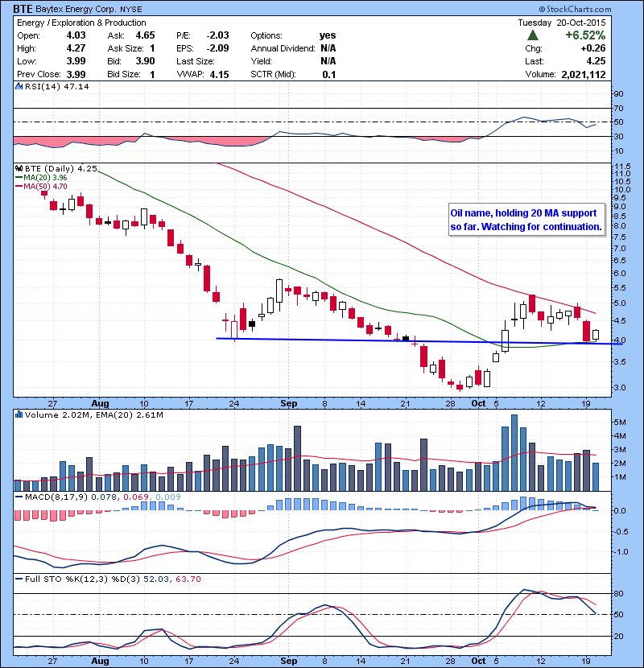Select the Open value 4.03
The width and height of the screenshot is (644, 668).
[76, 35]
